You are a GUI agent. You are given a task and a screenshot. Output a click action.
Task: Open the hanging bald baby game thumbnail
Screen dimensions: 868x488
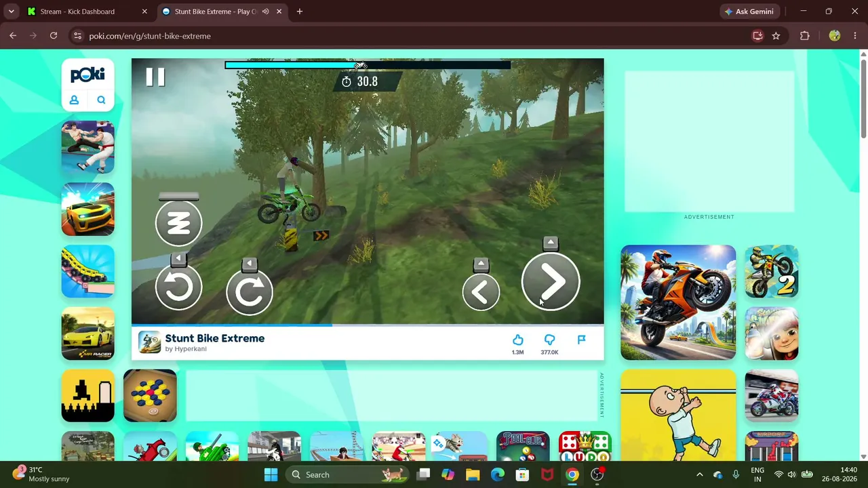[x=678, y=415]
